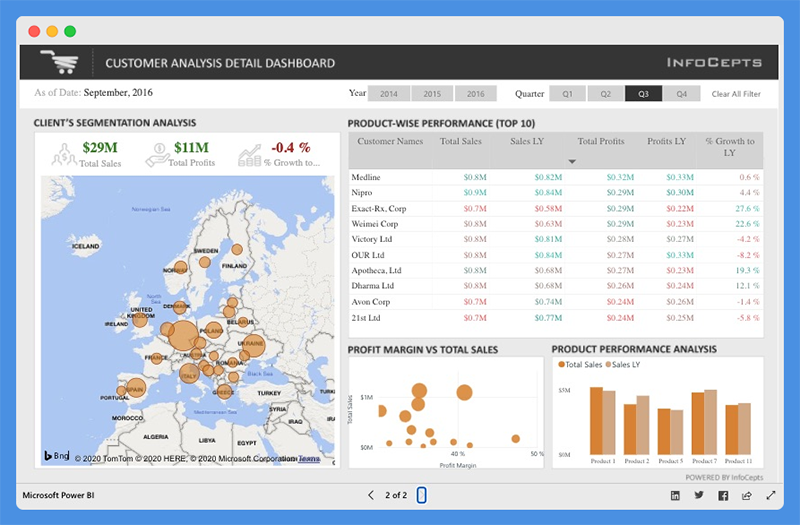Select the Medline row in the table
The width and height of the screenshot is (800, 525).
coord(367,177)
